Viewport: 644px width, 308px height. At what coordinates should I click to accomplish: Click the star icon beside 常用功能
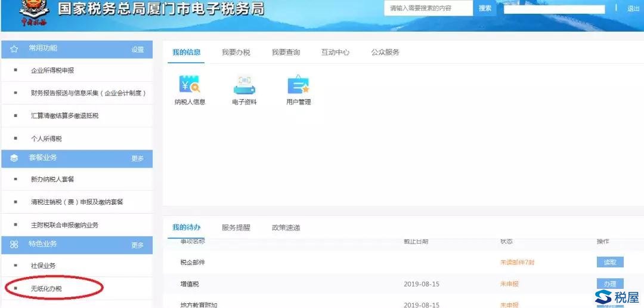14,49
